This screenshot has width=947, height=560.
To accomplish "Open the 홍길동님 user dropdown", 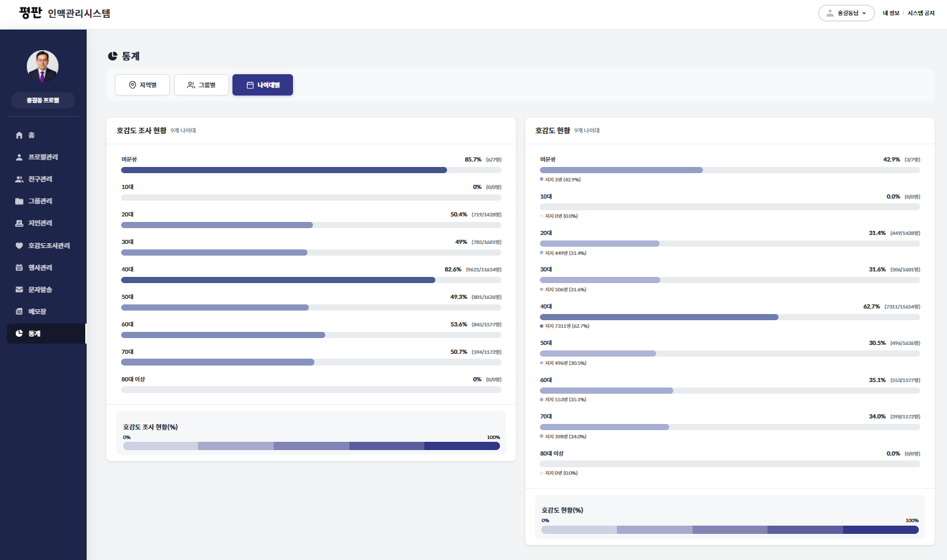I will [x=846, y=13].
